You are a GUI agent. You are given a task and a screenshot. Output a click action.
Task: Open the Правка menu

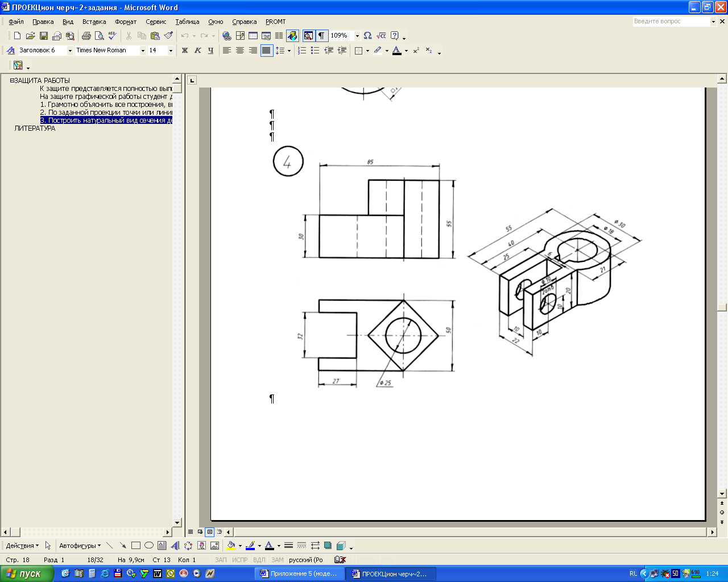[43, 22]
